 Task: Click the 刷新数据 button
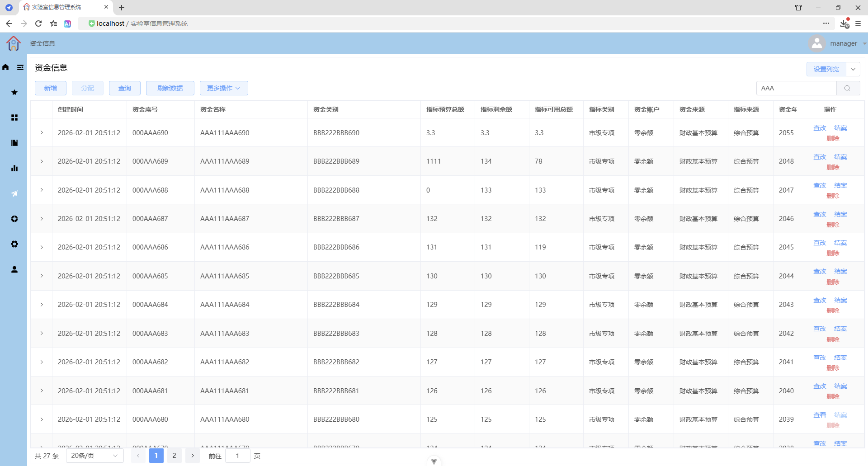point(170,88)
